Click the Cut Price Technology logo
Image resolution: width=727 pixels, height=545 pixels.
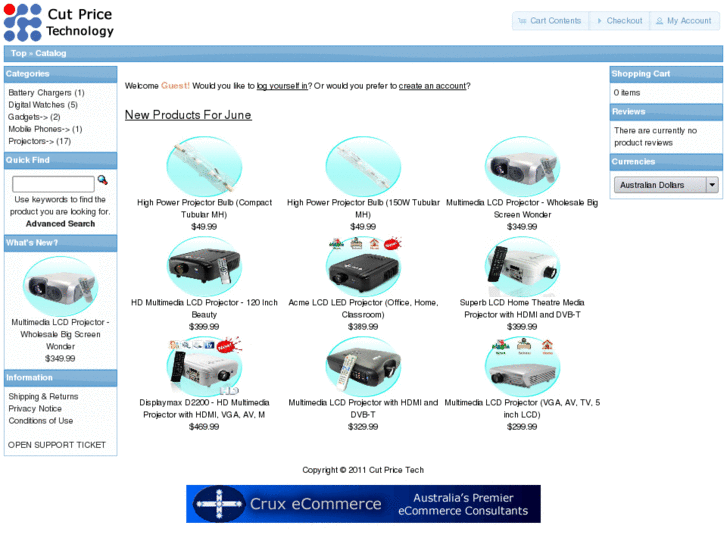point(59,22)
